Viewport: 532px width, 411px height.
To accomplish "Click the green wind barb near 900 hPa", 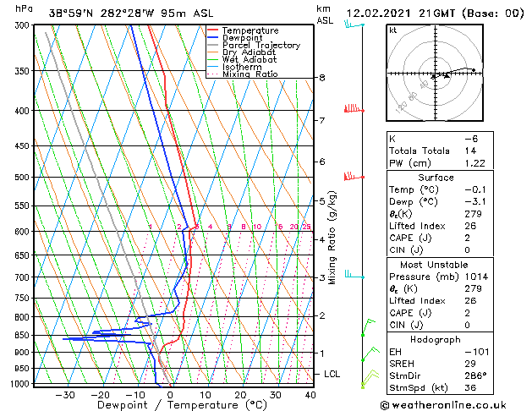I will (x=370, y=354).
